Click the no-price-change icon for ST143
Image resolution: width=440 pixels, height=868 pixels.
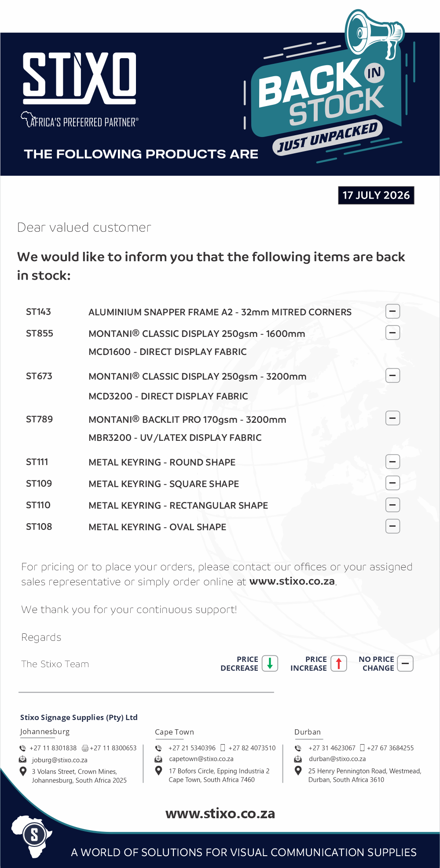392,311
